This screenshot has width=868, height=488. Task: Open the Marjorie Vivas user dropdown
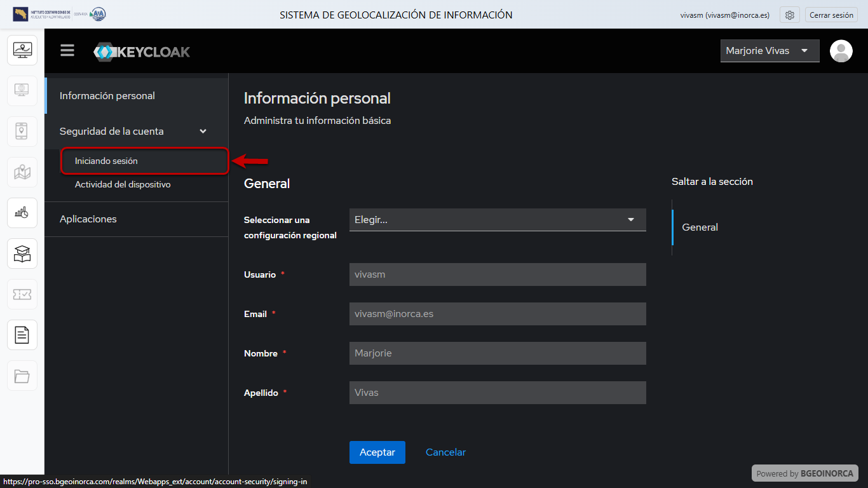[x=770, y=51]
